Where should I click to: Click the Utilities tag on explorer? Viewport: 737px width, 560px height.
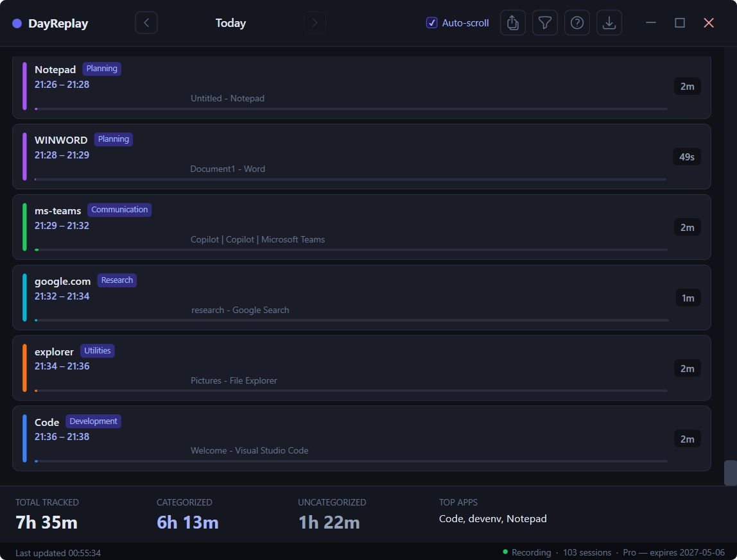tap(98, 350)
